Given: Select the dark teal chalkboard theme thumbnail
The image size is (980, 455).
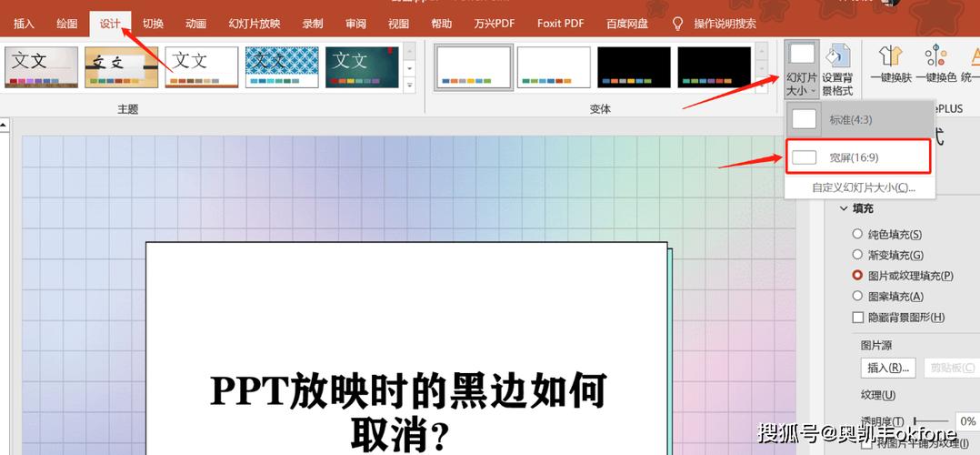Looking at the screenshot, I should pos(363,67).
